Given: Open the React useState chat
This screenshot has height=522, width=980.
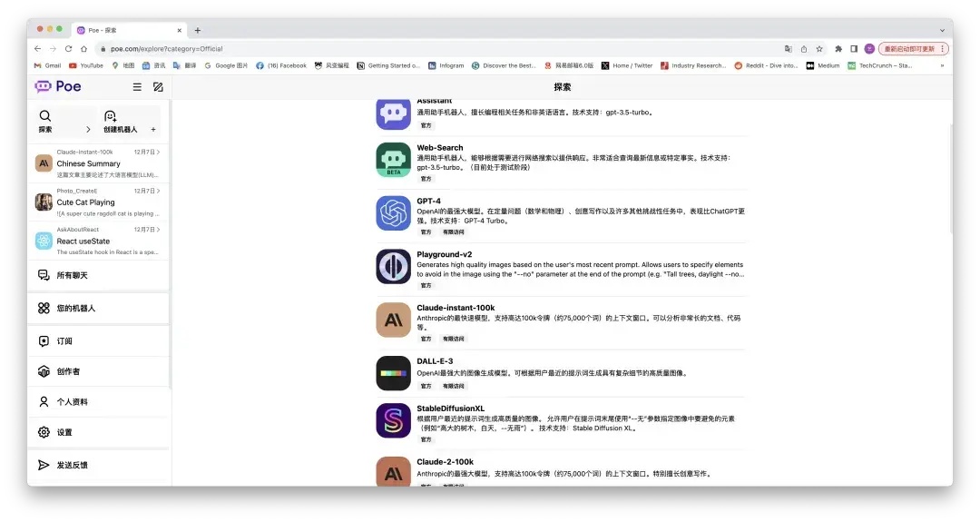Looking at the screenshot, I should [x=98, y=241].
